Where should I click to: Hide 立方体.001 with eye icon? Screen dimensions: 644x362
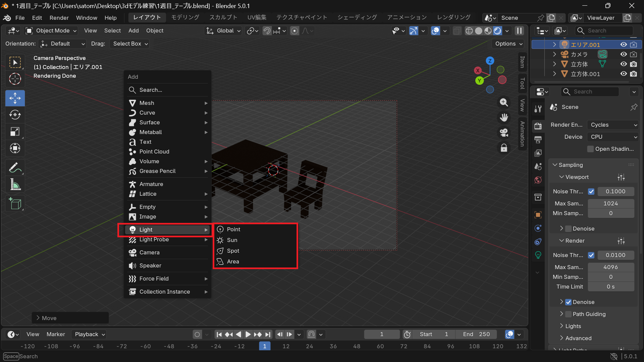point(623,74)
